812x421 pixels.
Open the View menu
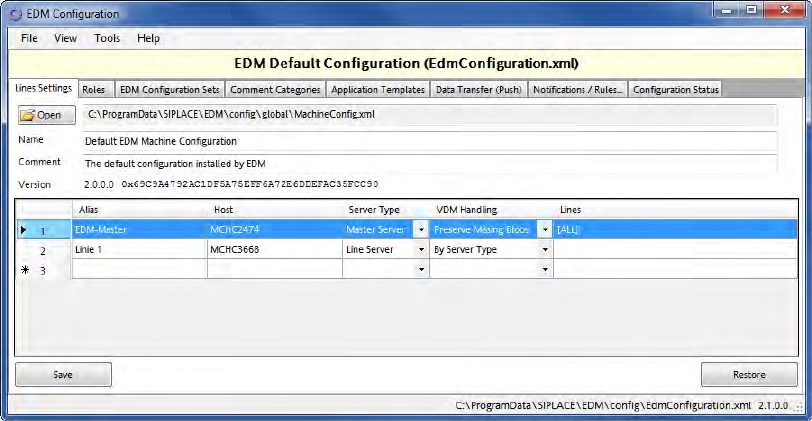[x=65, y=38]
